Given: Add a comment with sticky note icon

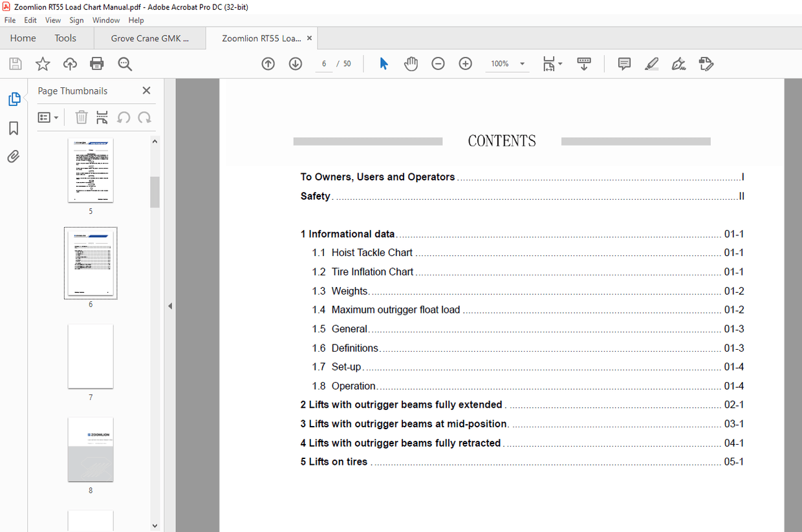Looking at the screenshot, I should click(624, 63).
